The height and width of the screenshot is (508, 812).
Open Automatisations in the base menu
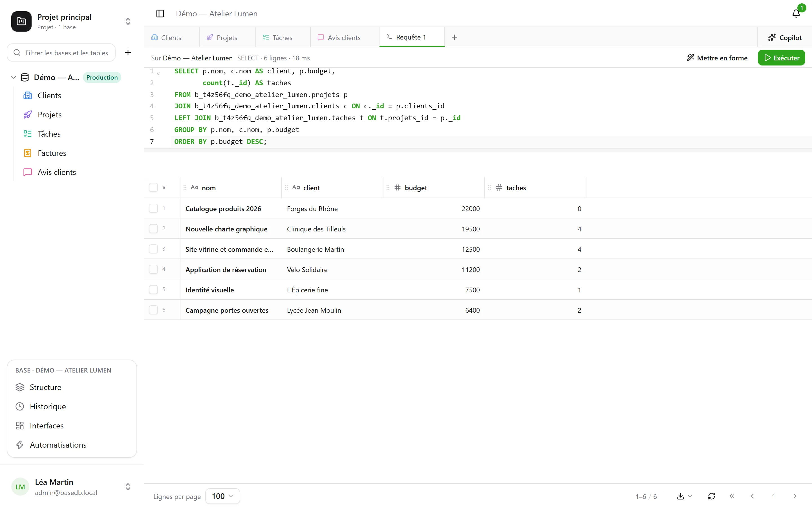tap(72, 444)
